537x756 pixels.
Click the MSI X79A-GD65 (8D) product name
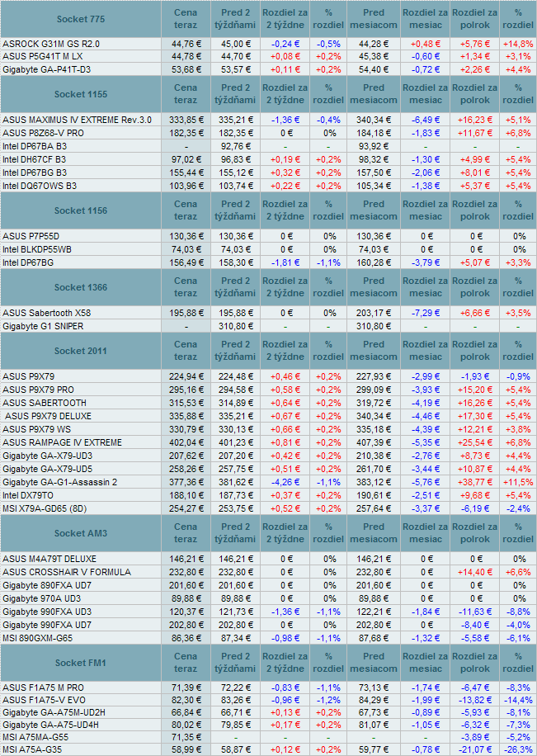point(45,508)
